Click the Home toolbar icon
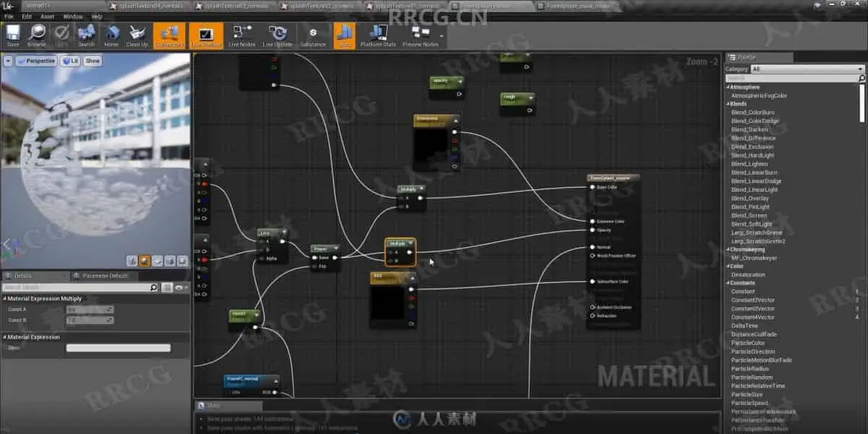This screenshot has width=868, height=434. point(111,35)
